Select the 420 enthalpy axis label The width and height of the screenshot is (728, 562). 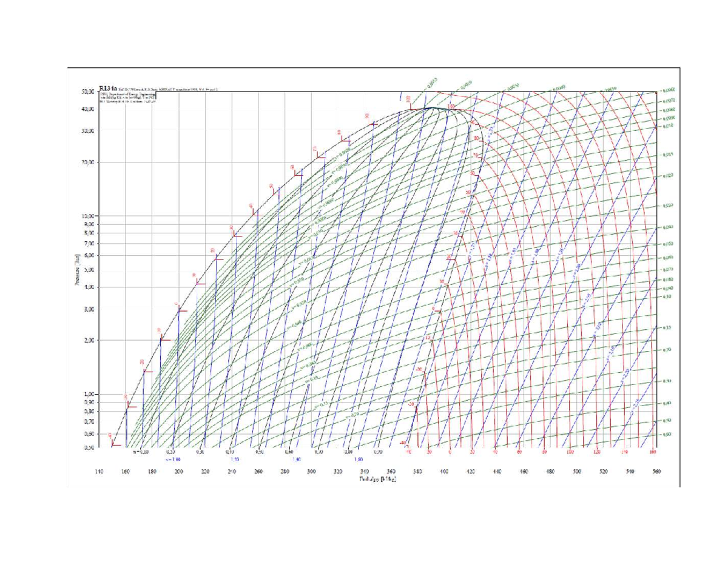point(471,471)
